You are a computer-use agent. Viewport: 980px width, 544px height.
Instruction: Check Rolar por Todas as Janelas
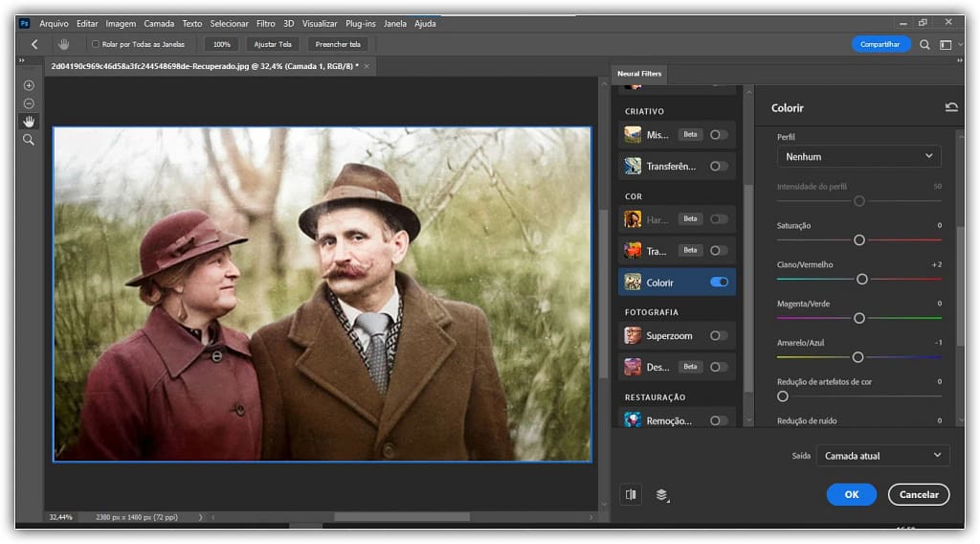click(x=95, y=44)
